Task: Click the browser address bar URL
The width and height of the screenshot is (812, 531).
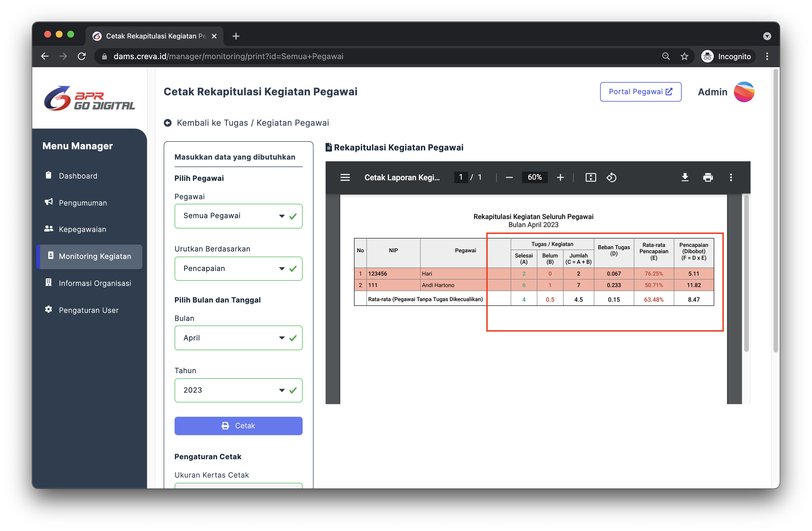Action: [228, 56]
